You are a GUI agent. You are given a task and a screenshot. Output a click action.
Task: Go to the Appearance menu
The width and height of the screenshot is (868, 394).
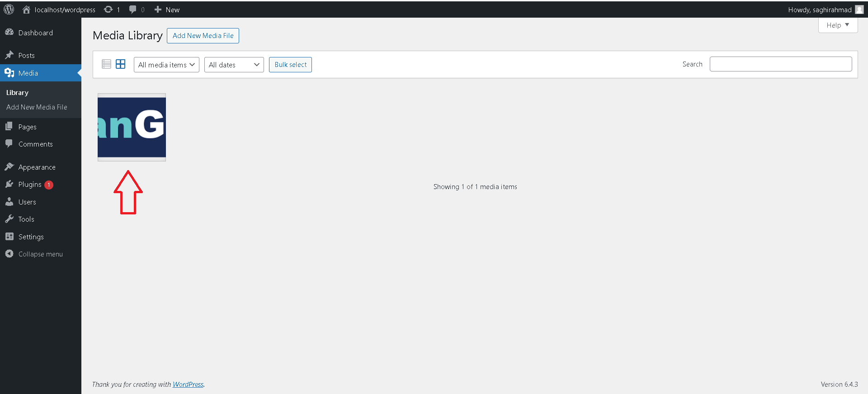click(x=37, y=167)
